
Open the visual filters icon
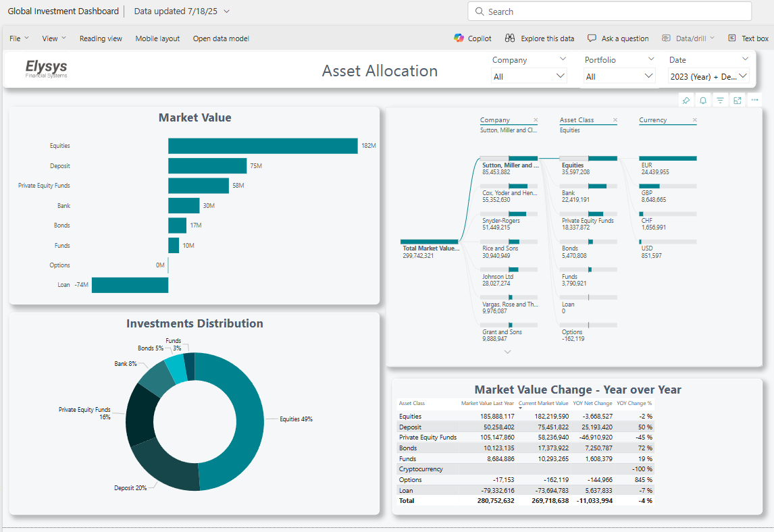[720, 100]
